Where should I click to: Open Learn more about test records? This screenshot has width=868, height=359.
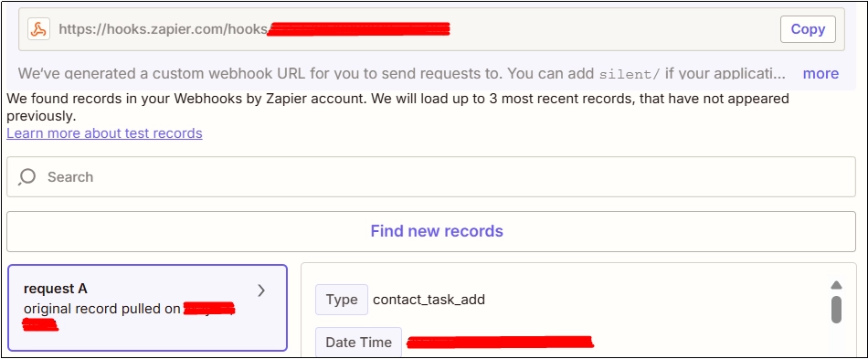pos(105,133)
